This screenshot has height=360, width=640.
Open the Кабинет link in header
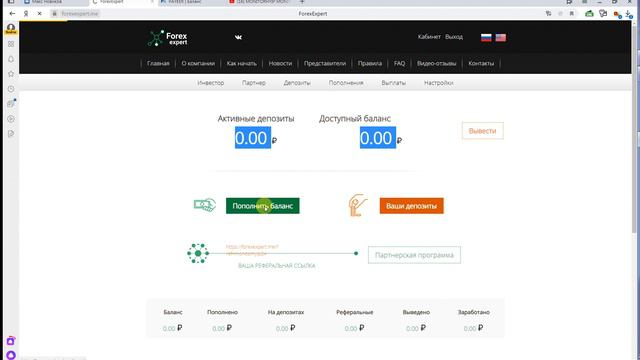(x=429, y=37)
